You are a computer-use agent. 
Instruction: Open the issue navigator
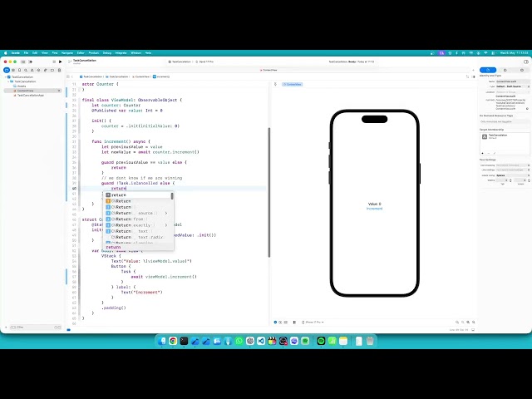point(32,70)
